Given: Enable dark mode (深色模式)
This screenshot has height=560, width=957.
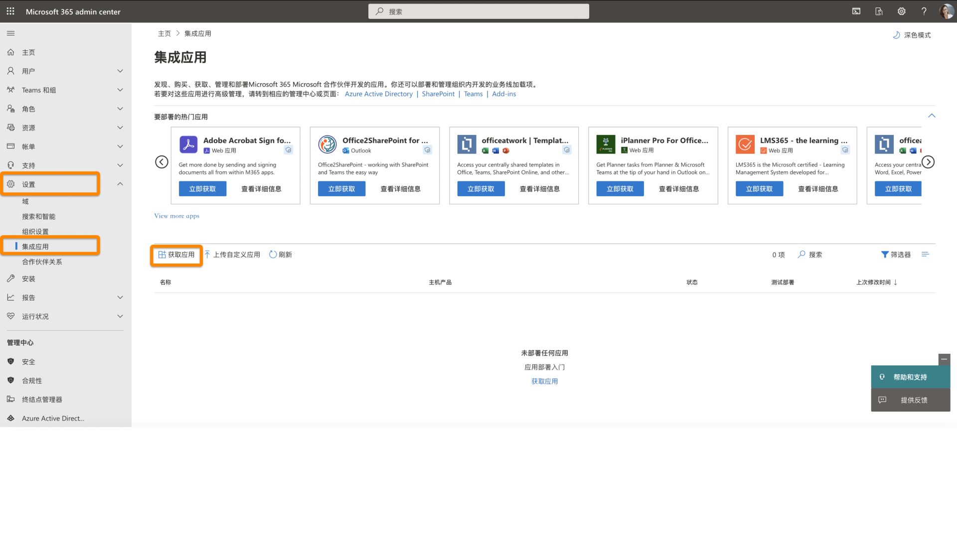Looking at the screenshot, I should 912,35.
